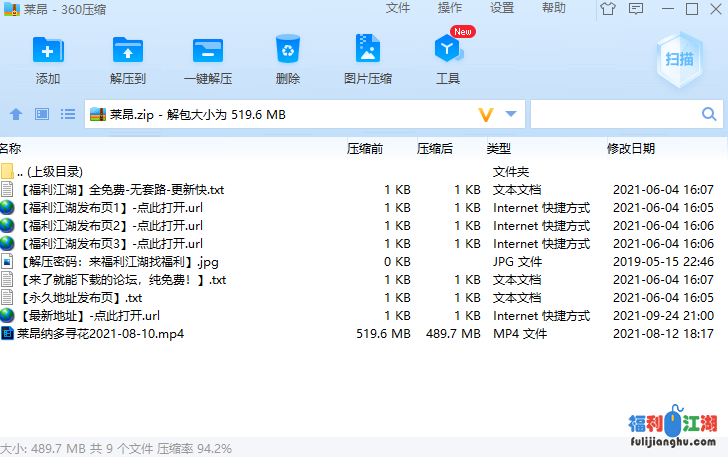728x457 pixels.
Task: Expand the archive path dropdown arrow
Action: (x=511, y=114)
